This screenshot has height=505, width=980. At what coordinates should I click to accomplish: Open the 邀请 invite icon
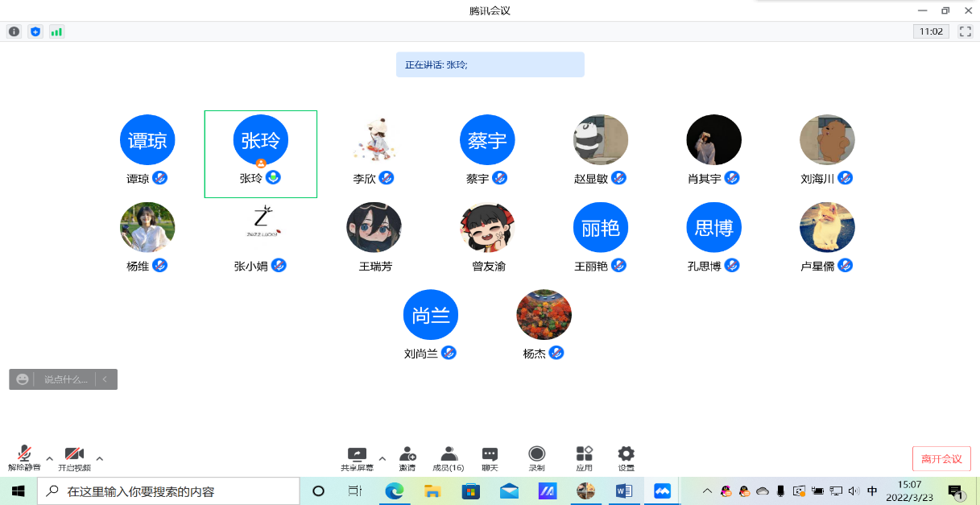pyautogui.click(x=407, y=457)
